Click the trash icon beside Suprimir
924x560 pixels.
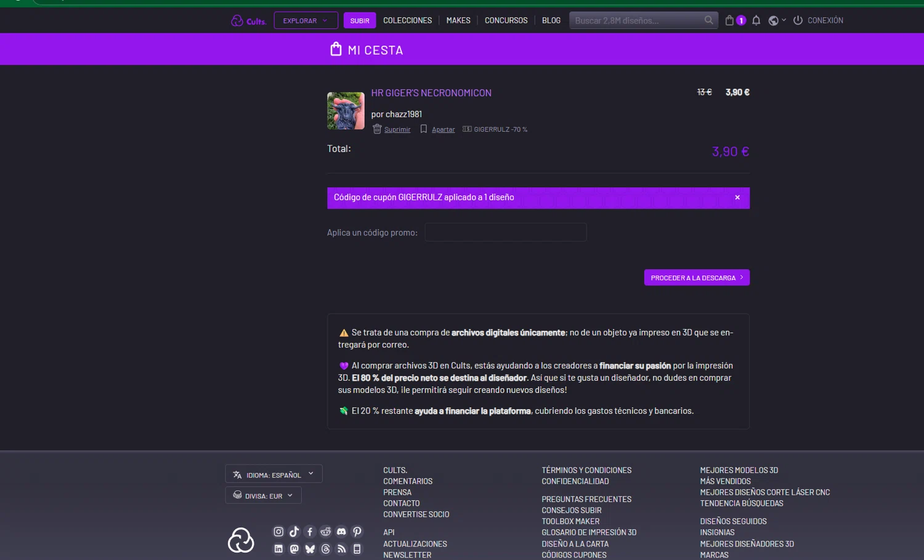click(x=377, y=129)
